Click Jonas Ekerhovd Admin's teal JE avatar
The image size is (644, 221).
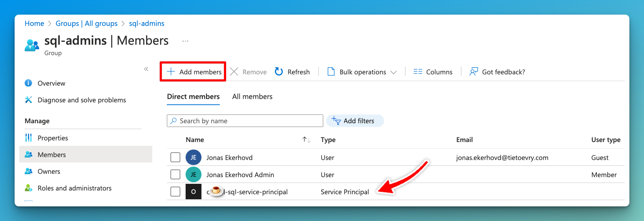(194, 175)
